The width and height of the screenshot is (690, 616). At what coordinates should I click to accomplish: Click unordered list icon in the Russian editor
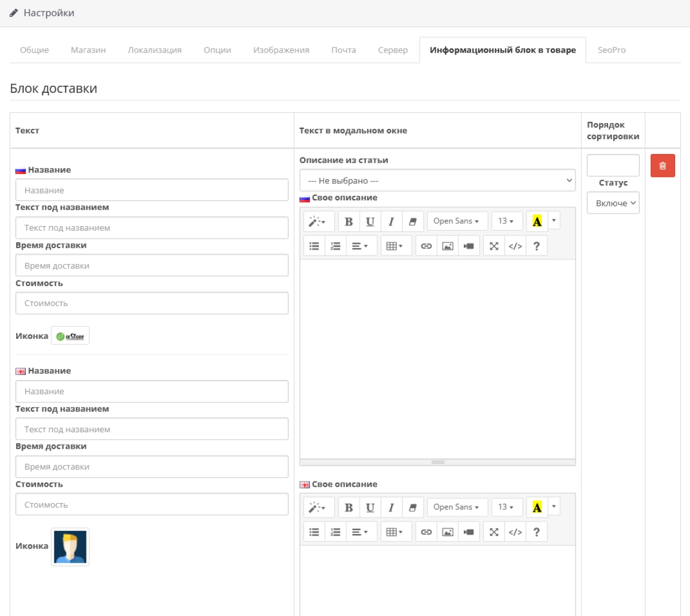click(x=314, y=246)
